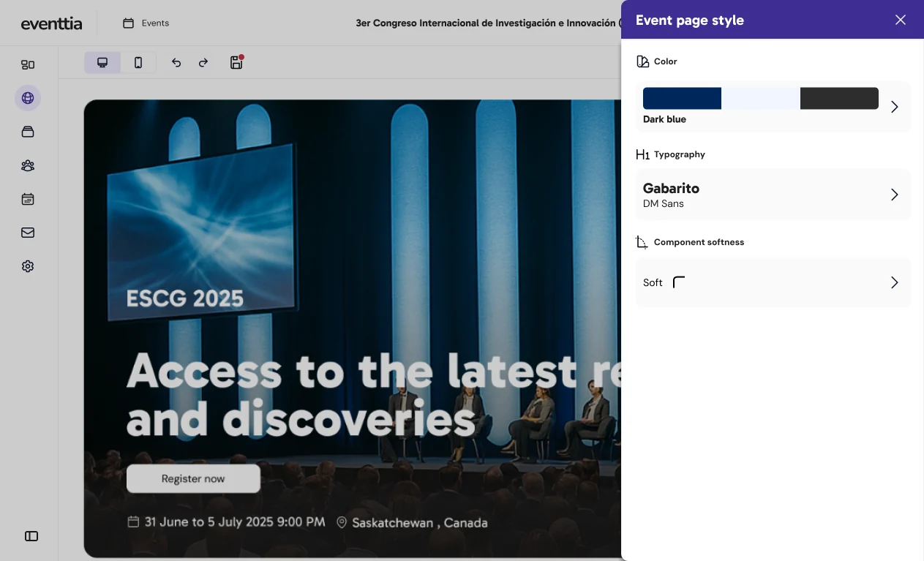Select the ESCG 2025 title text
Viewport: 924px width, 561px height.
[x=185, y=298]
